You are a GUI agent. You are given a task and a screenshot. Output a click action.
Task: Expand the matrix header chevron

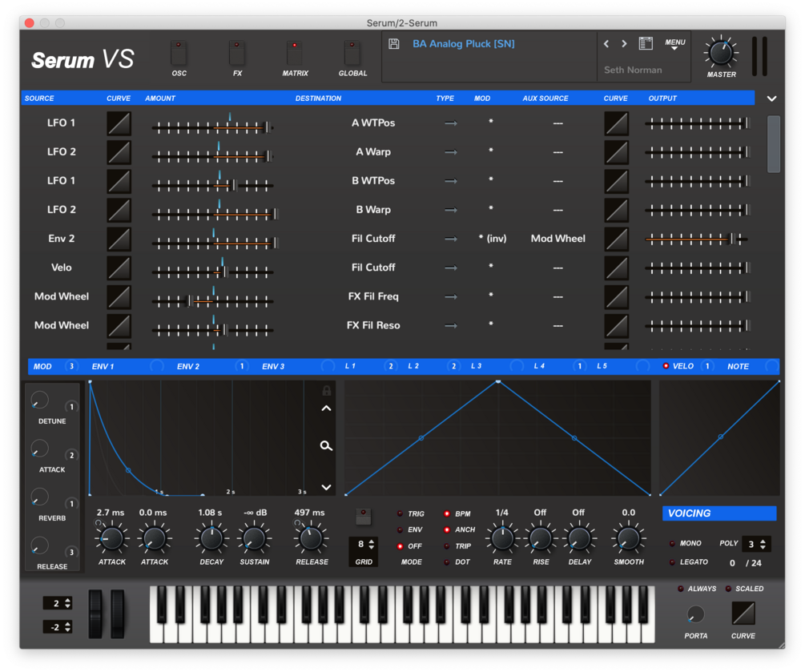coord(771,98)
